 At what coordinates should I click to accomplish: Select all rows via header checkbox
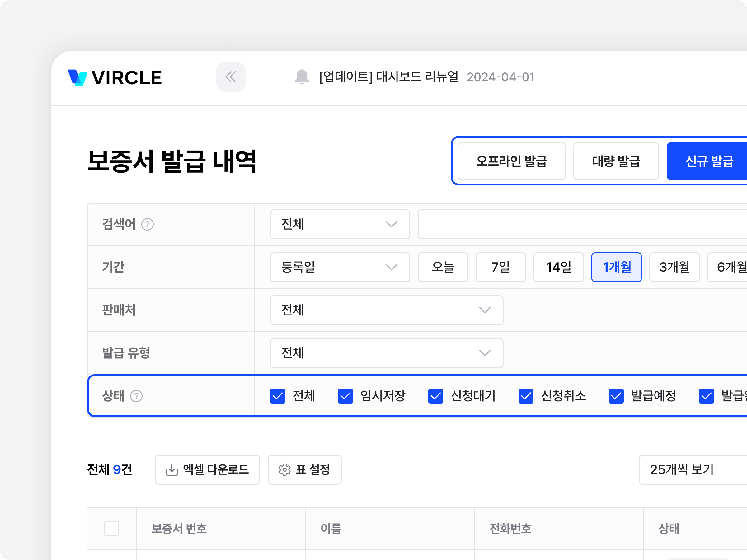[x=111, y=528]
